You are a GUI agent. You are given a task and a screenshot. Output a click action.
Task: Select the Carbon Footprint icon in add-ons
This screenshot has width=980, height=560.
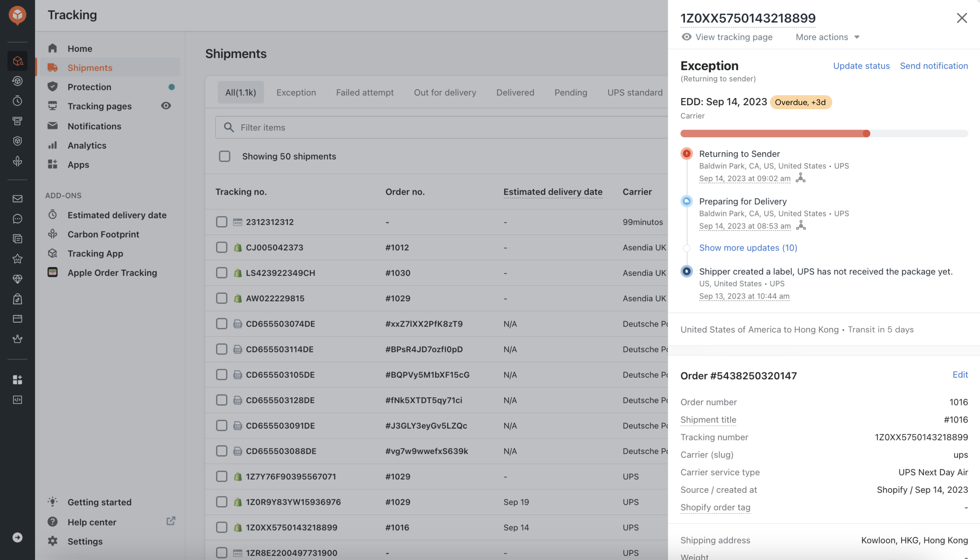pyautogui.click(x=52, y=234)
